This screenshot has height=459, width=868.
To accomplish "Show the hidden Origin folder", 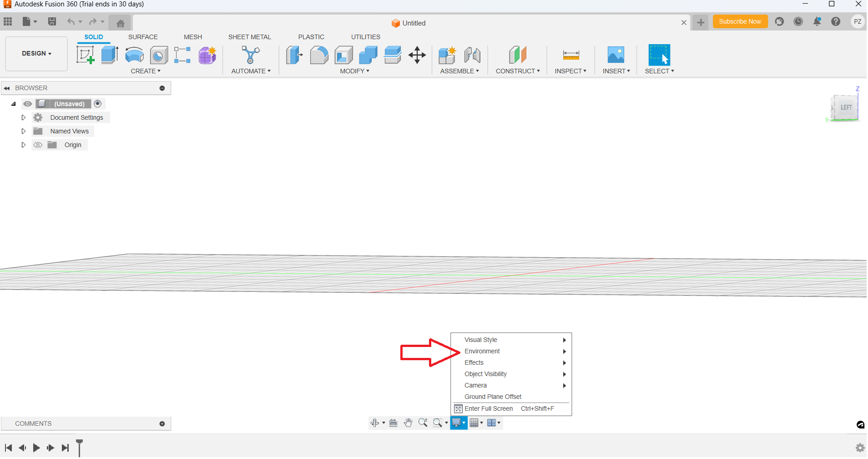I will point(38,145).
